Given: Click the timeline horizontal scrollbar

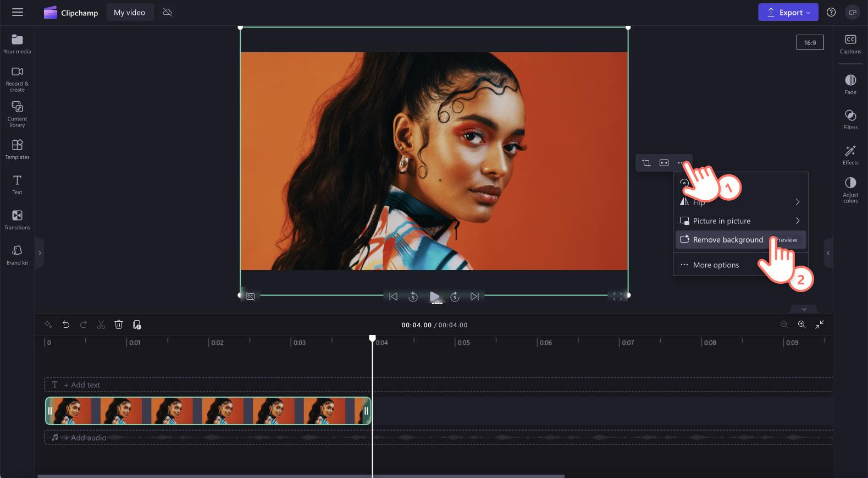Looking at the screenshot, I should coord(301,476).
